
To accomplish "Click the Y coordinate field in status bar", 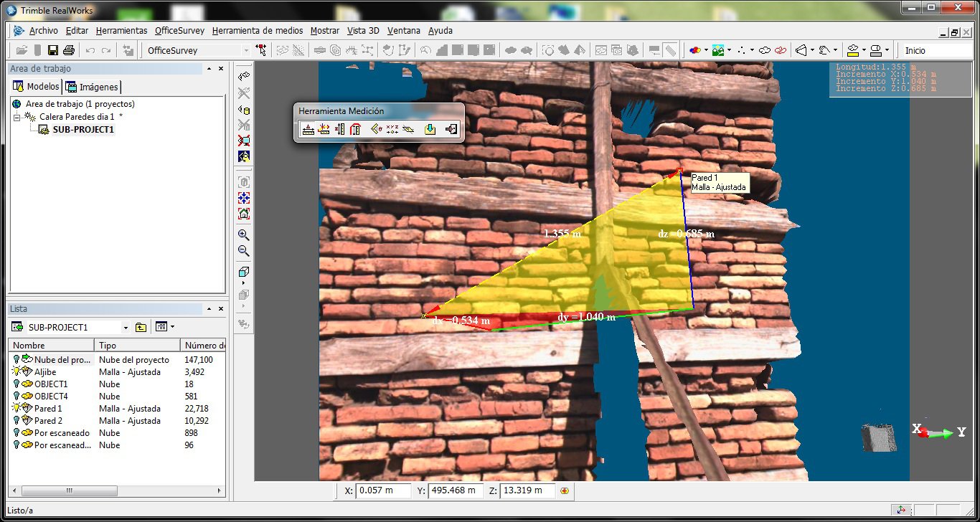I will point(455,490).
